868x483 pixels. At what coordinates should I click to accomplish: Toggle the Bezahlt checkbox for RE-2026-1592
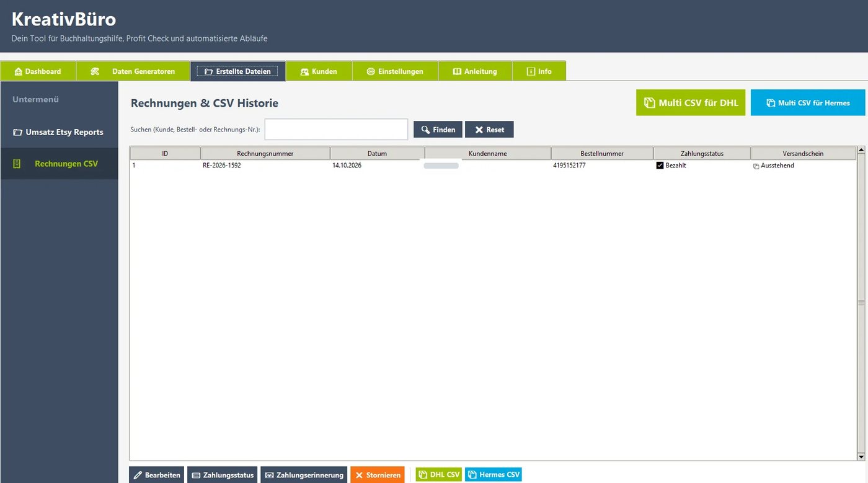click(660, 166)
